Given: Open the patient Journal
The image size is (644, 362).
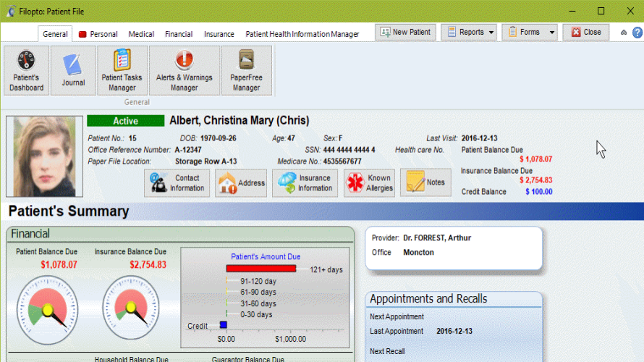Looking at the screenshot, I should point(73,71).
